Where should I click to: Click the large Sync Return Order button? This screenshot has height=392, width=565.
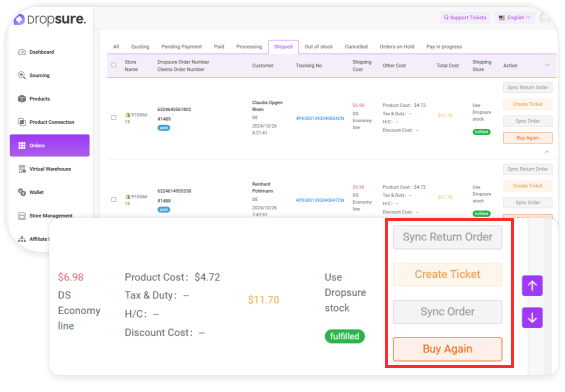click(448, 237)
